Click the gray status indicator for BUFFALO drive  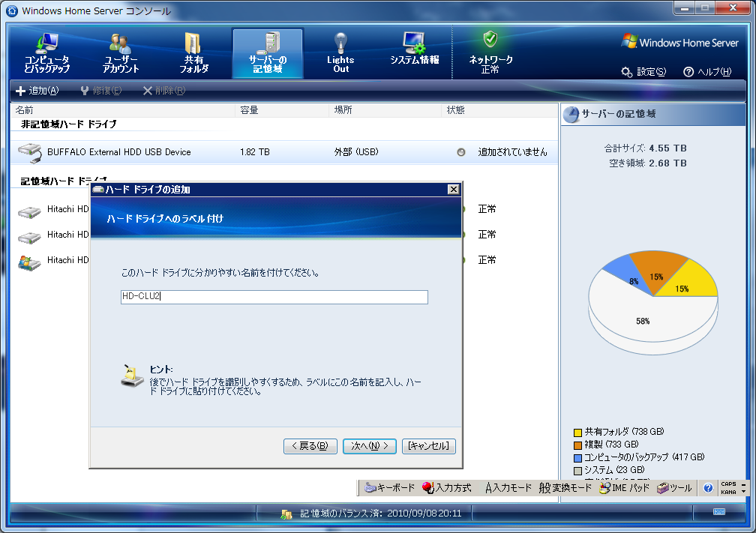[x=461, y=152]
